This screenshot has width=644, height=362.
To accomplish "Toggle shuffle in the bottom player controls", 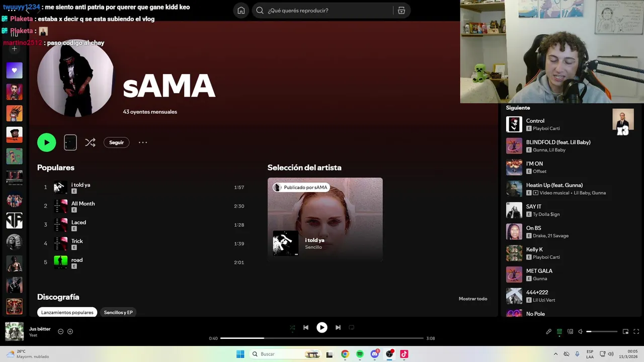I will coord(292,327).
